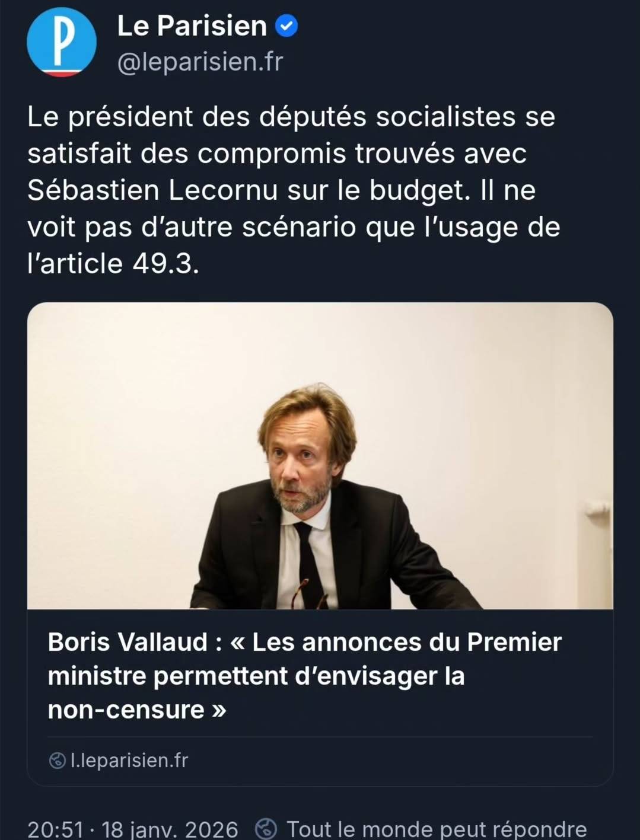The height and width of the screenshot is (840, 640).
Task: Click the display name Le Parisien
Action: click(x=190, y=25)
